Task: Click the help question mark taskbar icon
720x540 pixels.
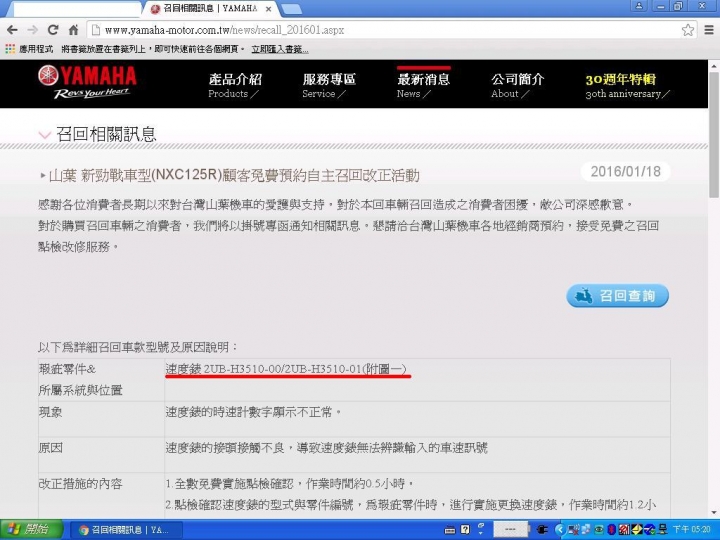Action: 465,529
